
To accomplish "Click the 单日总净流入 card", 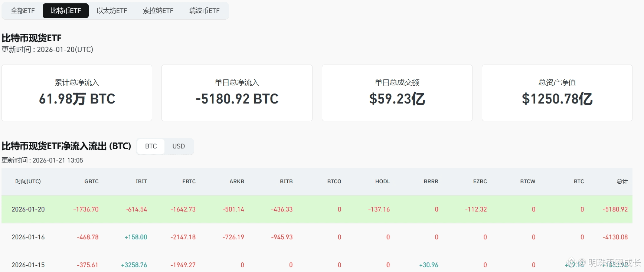I will [237, 93].
